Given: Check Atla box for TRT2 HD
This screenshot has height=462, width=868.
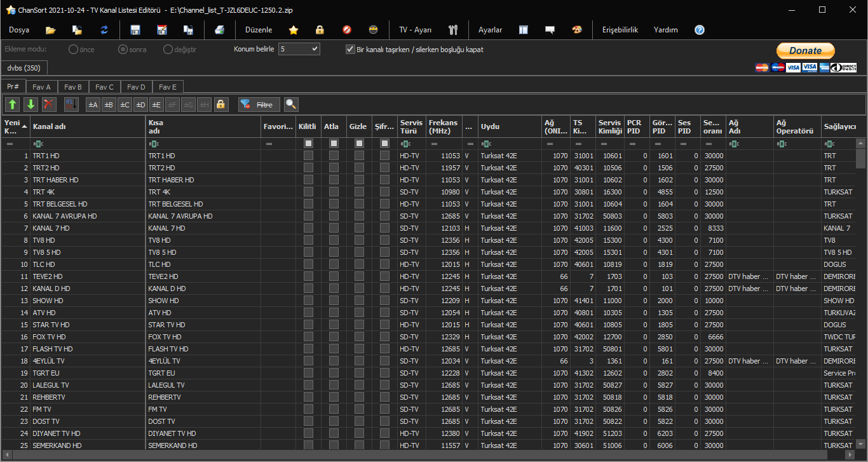Looking at the screenshot, I should (334, 168).
